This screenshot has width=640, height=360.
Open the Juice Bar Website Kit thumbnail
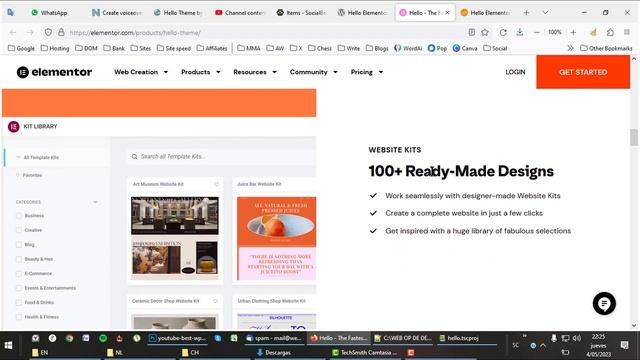(276, 238)
